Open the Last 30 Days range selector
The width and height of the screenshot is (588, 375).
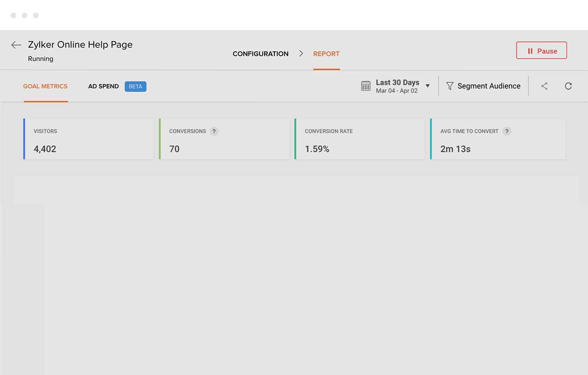[397, 86]
